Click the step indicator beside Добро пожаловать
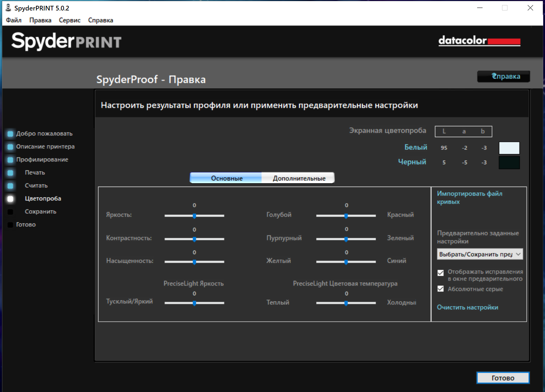Viewport: 545px width, 392px height. [10, 134]
